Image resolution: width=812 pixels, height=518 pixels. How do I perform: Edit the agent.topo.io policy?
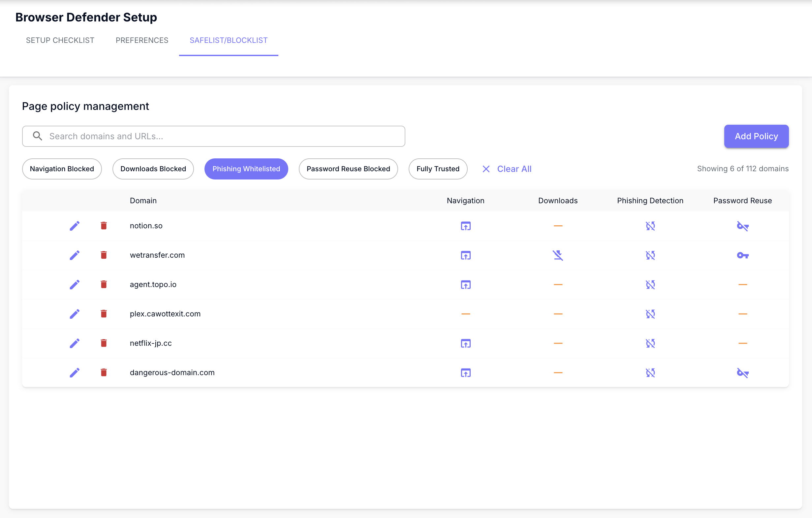(75, 284)
